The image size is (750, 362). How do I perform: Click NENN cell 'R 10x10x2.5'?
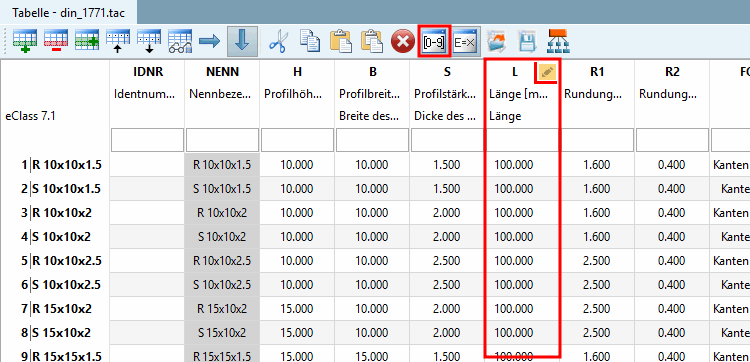222,261
